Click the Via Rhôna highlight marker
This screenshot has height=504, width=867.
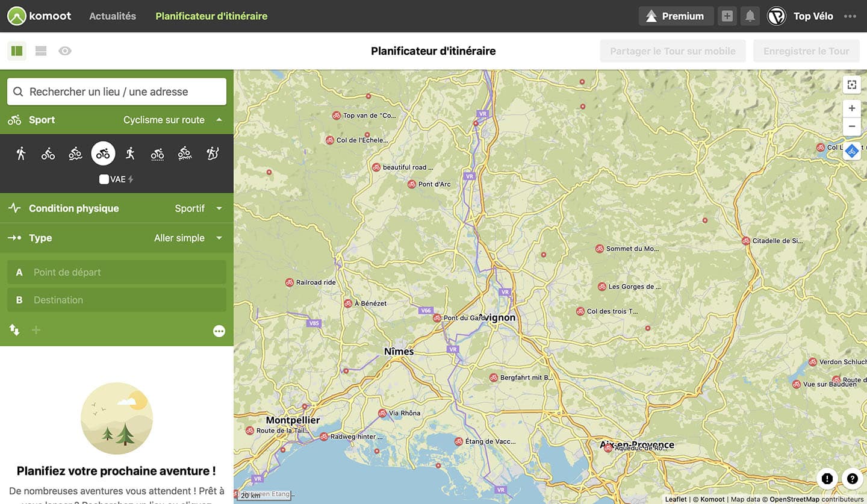pos(382,413)
